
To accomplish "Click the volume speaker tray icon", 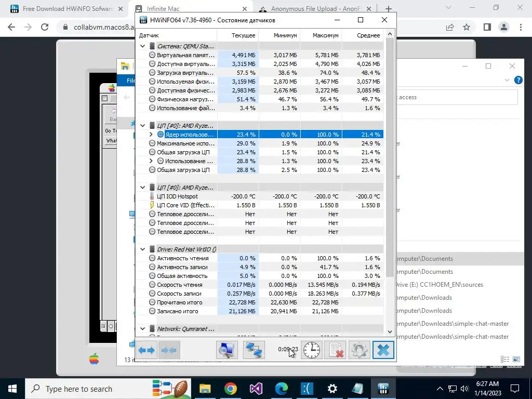I will (x=464, y=389).
